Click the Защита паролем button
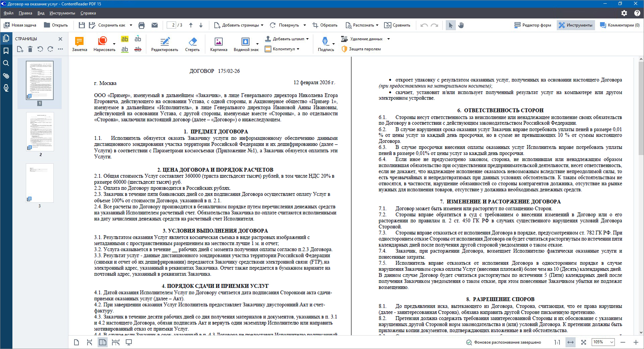This screenshot has height=349, width=644. point(361,49)
